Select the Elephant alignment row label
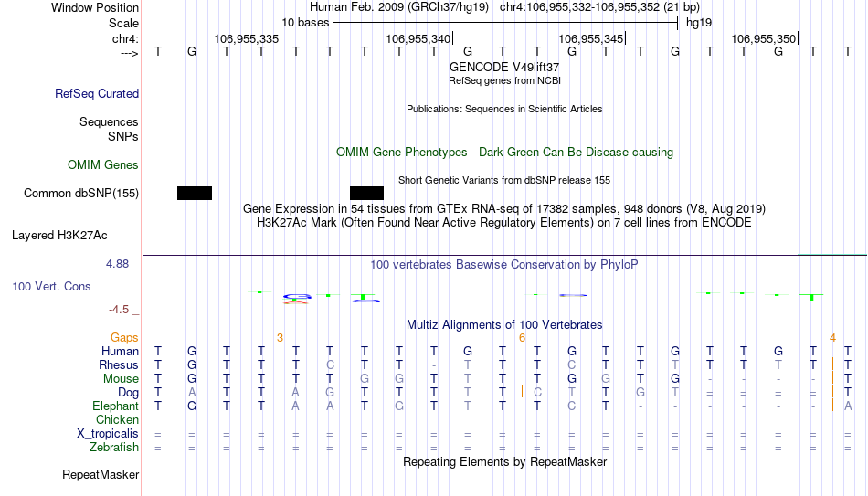This screenshot has width=868, height=496. (116, 406)
